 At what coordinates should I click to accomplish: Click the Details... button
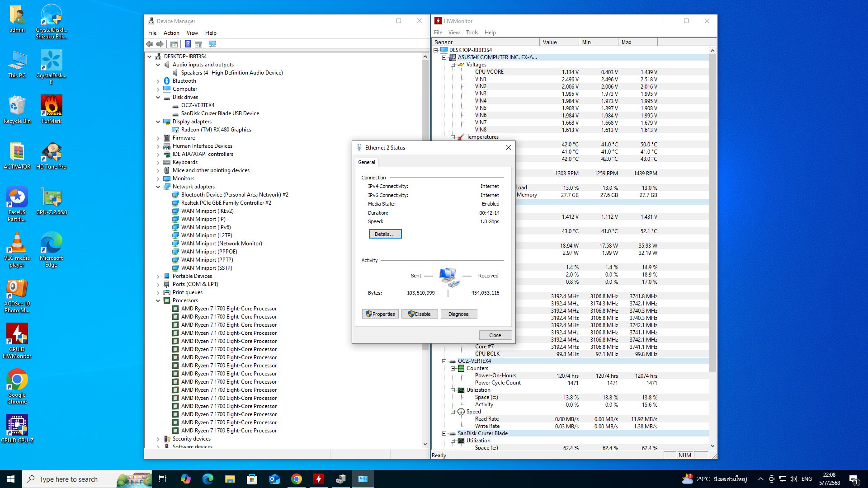[x=385, y=234]
